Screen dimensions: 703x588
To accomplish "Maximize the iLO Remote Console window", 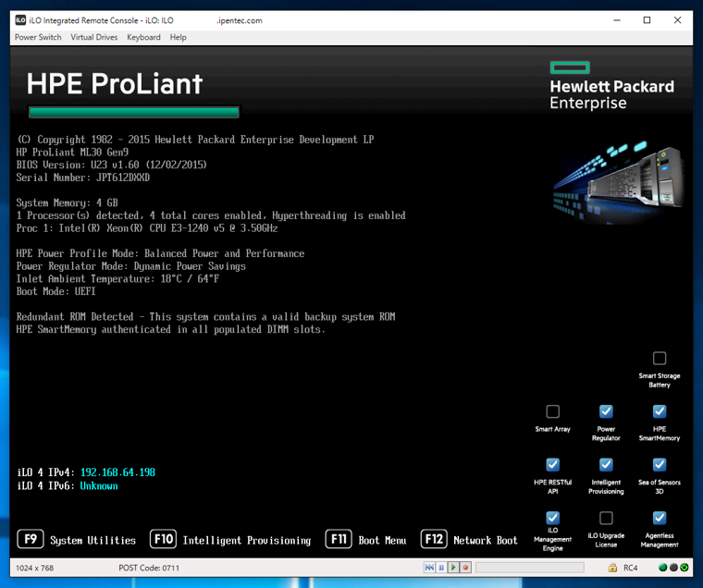I will pos(647,20).
